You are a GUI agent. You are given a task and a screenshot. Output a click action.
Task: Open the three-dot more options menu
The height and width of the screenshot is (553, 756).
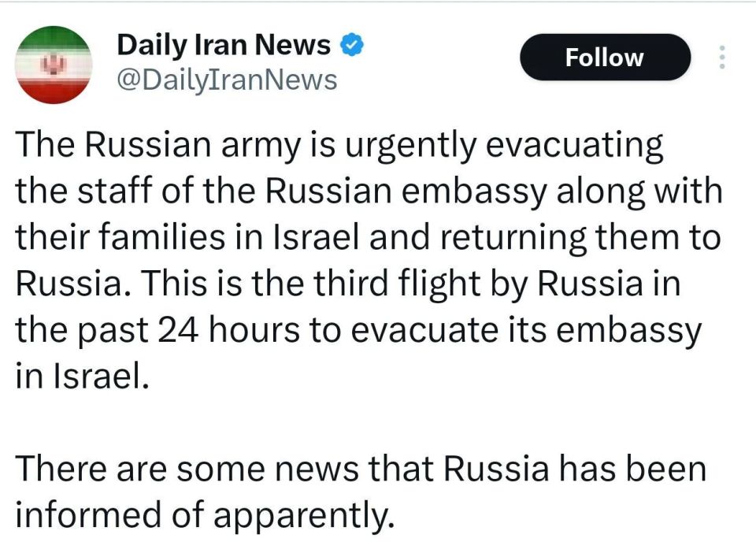click(721, 58)
